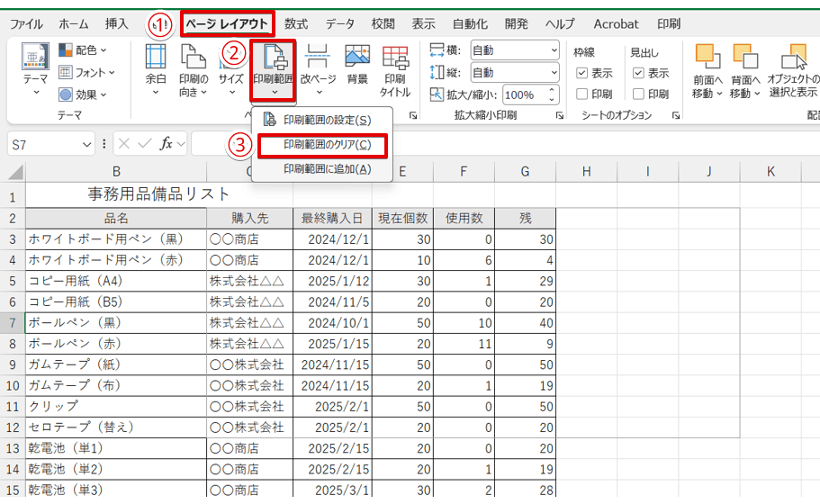Switch to the ヘルプ tab
820x504 pixels.
point(560,24)
